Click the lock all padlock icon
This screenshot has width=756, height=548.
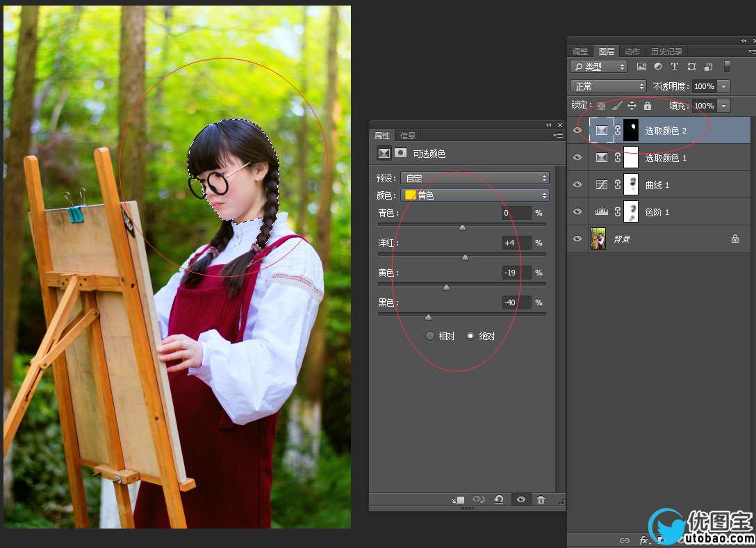(x=648, y=106)
